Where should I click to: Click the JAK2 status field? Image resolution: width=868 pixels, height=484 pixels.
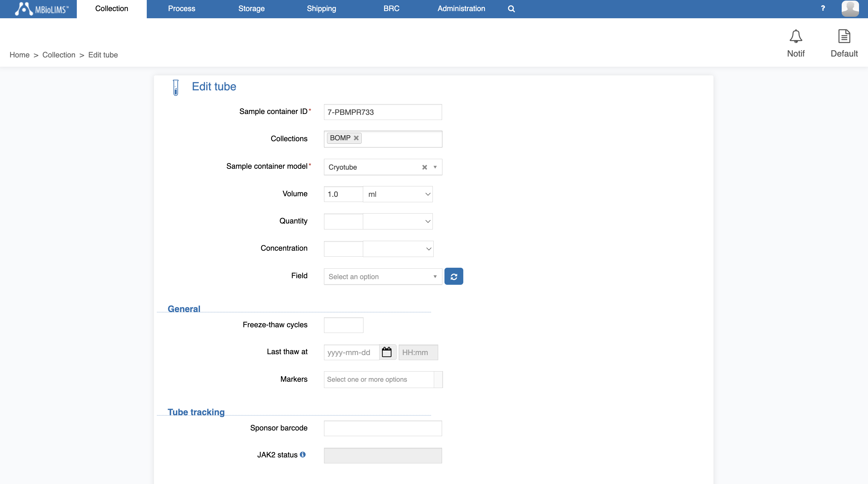(x=383, y=455)
